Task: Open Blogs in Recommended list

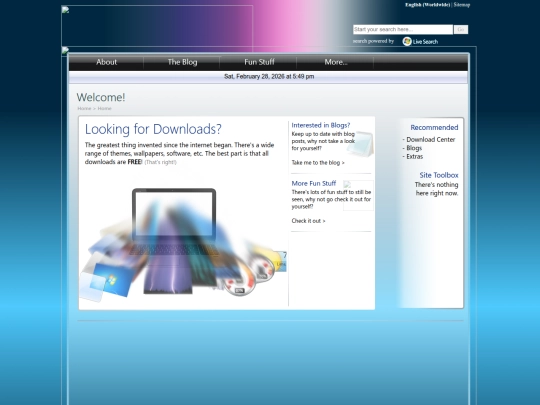Action: [414, 148]
